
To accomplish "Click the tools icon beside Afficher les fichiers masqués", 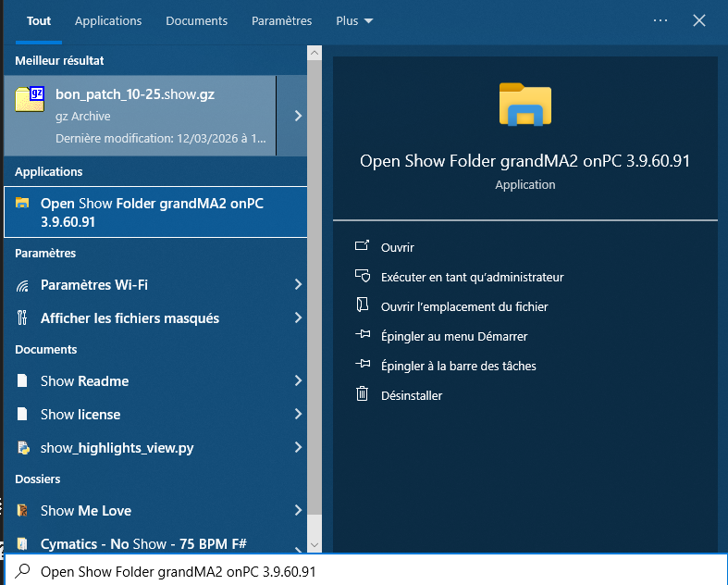I will tap(22, 318).
